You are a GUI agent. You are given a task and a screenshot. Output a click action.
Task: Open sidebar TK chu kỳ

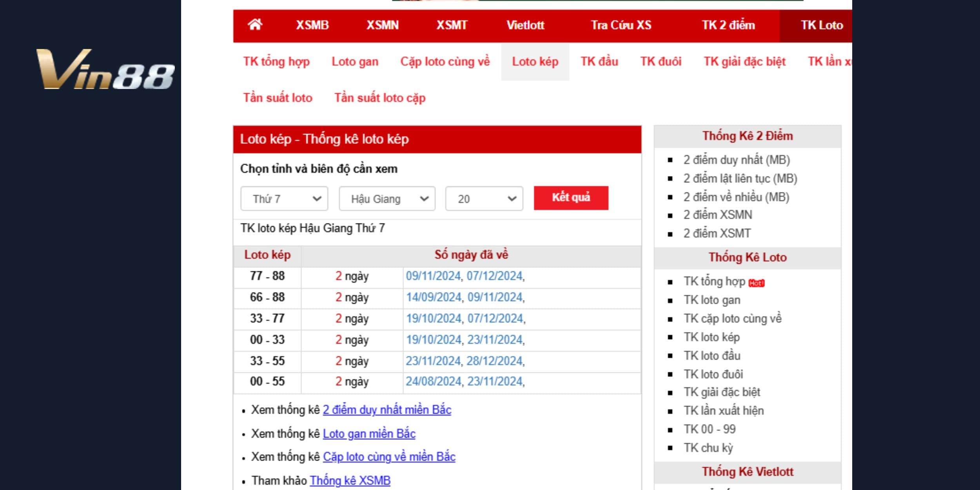(708, 448)
